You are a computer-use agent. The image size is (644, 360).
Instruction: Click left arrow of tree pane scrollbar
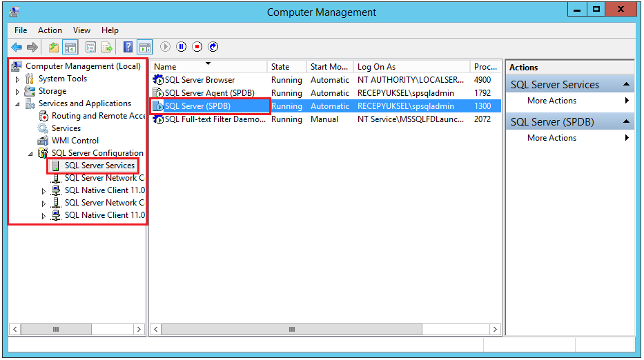(15, 329)
